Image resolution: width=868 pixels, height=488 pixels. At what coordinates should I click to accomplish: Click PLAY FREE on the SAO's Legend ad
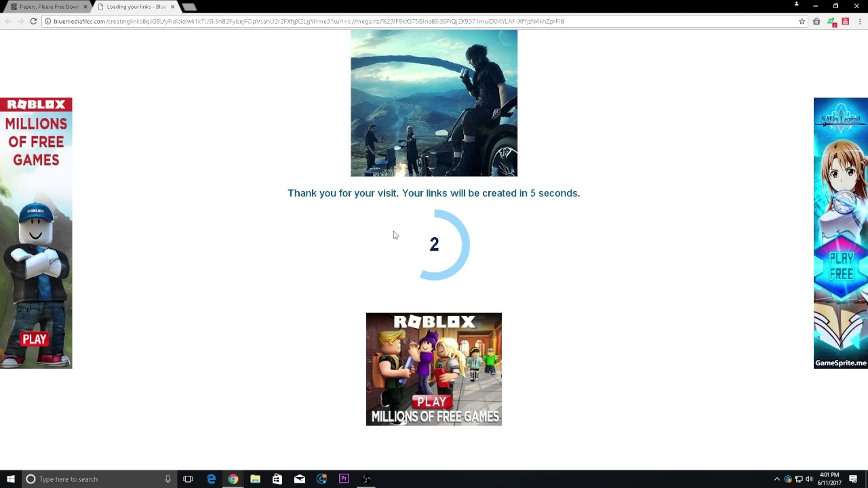[x=841, y=266]
